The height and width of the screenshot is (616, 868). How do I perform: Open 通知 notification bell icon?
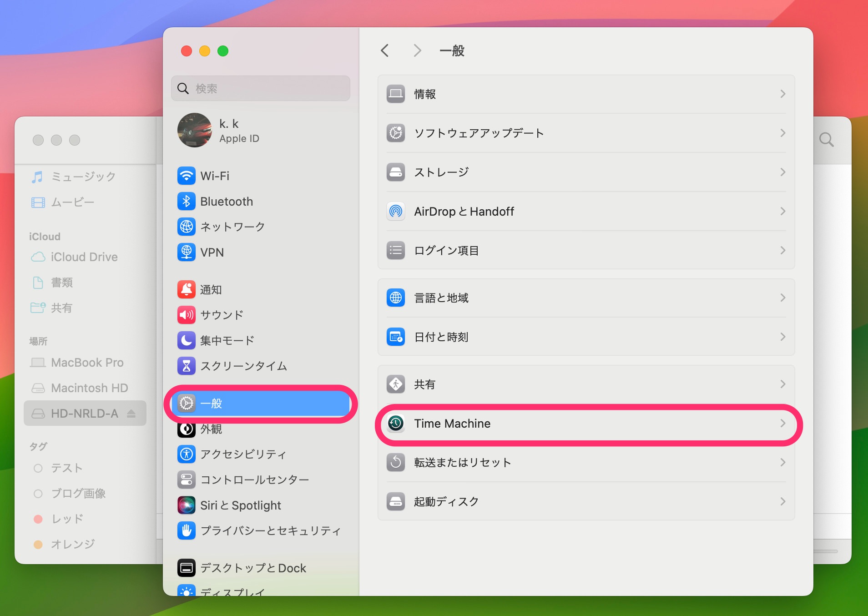coord(187,289)
